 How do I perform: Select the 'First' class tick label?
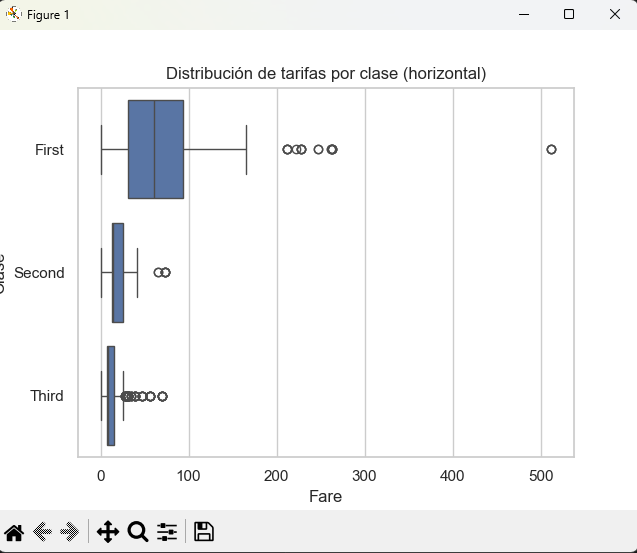(49, 150)
